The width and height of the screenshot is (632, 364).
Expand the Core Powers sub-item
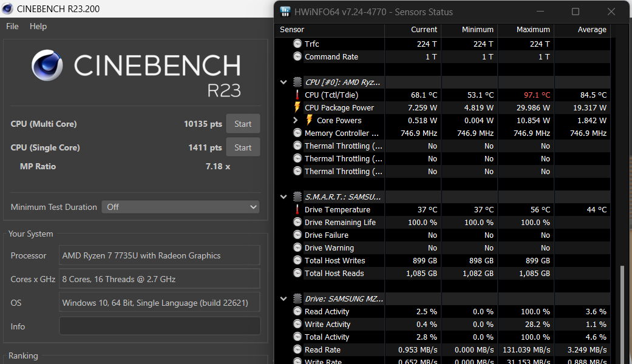[296, 120]
